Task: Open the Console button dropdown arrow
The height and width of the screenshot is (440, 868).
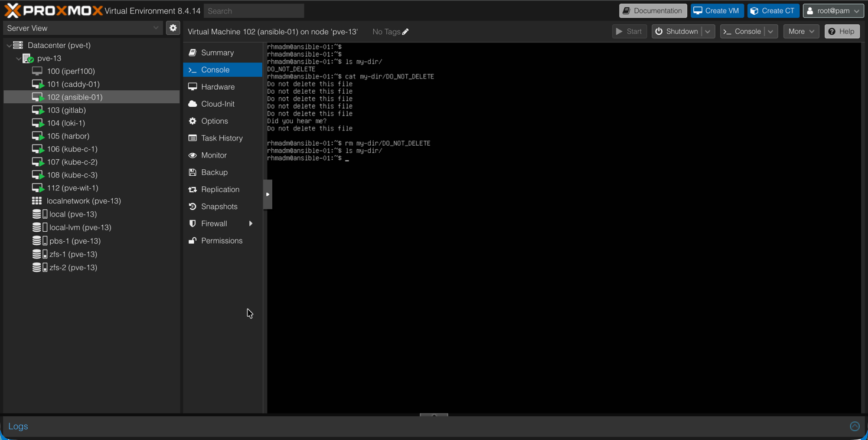Action: [771, 31]
